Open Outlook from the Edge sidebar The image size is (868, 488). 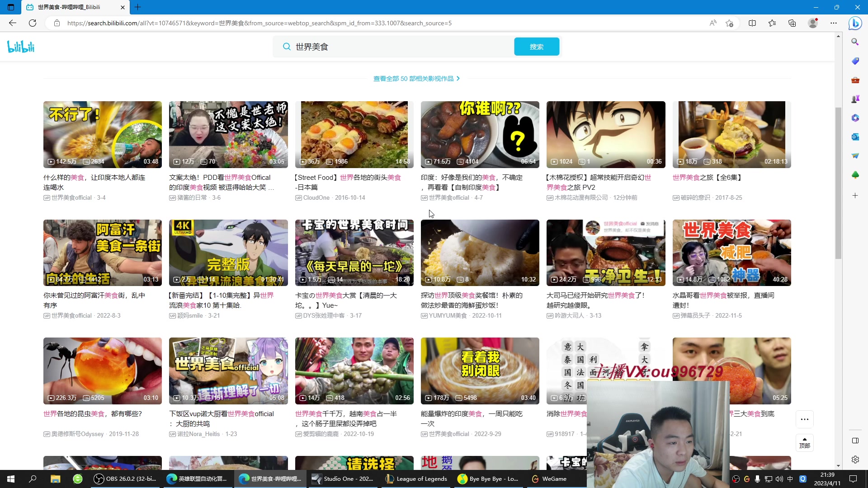click(855, 136)
